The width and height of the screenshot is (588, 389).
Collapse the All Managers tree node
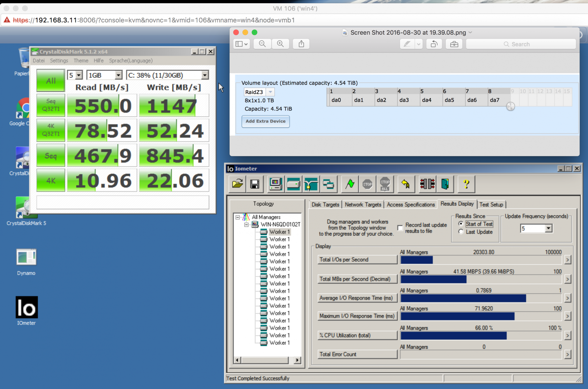pos(238,217)
